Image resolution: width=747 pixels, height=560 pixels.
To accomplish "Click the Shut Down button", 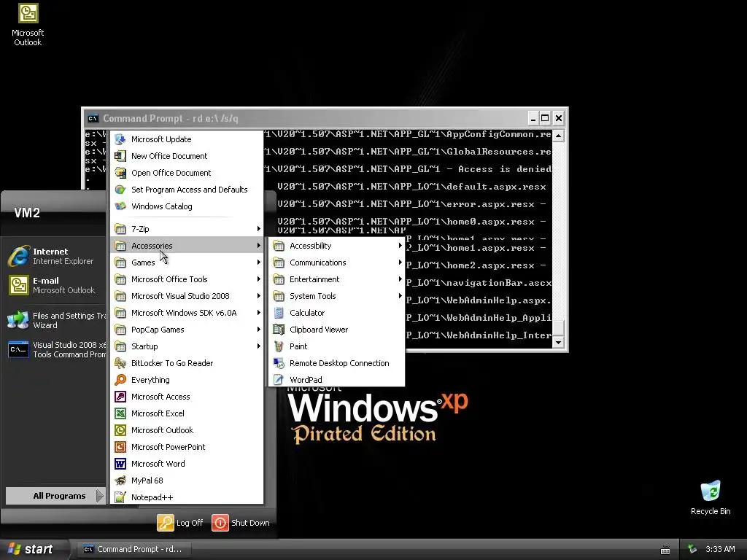I will [x=241, y=523].
